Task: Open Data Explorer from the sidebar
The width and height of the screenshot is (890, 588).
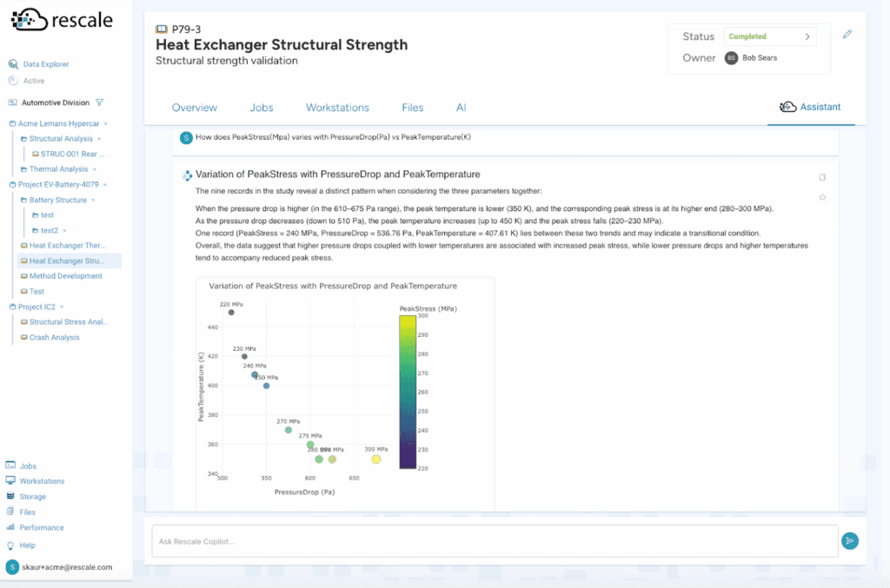Action: pyautogui.click(x=44, y=63)
